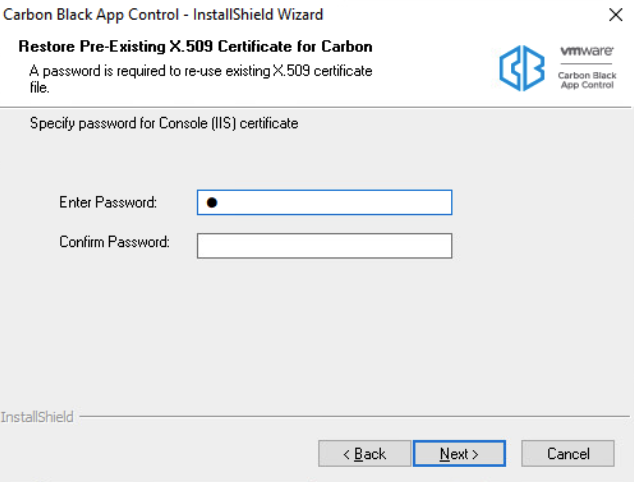Return to previous step with Back

point(364,453)
